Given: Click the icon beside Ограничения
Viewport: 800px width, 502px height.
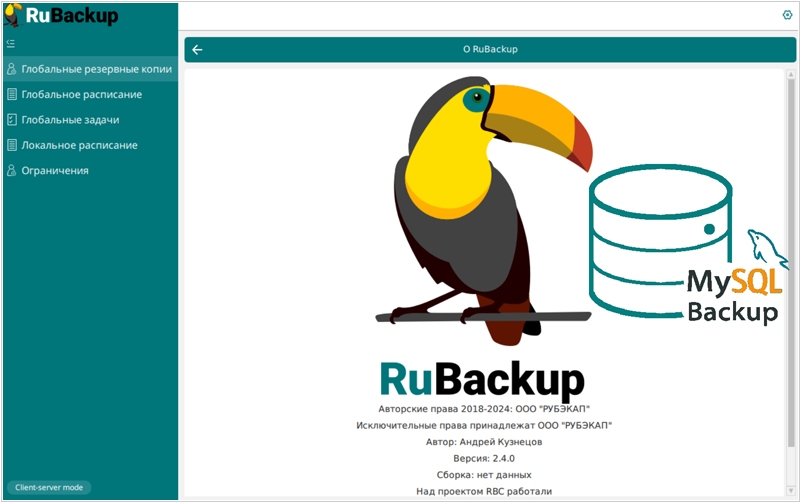Looking at the screenshot, I should click(12, 171).
